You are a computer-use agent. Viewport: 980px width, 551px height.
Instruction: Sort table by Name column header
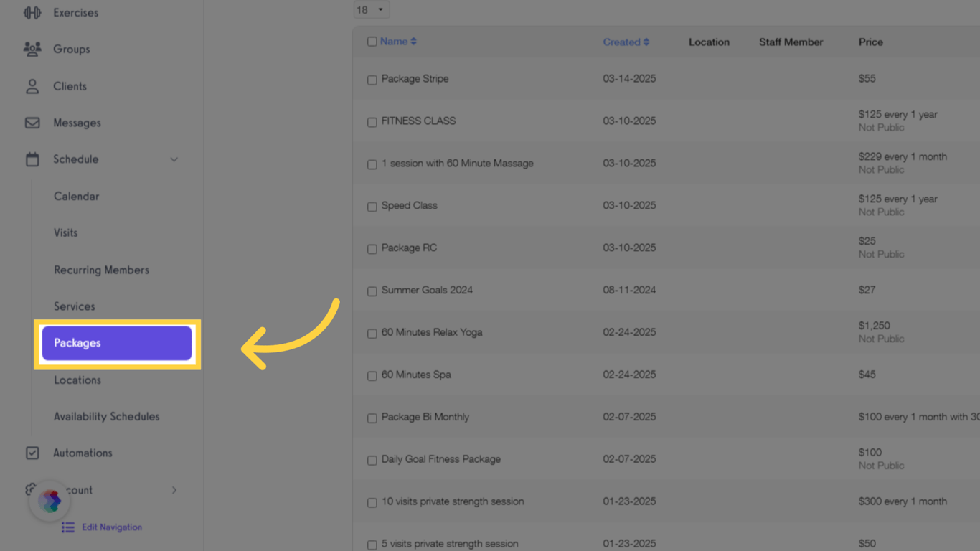coord(394,42)
